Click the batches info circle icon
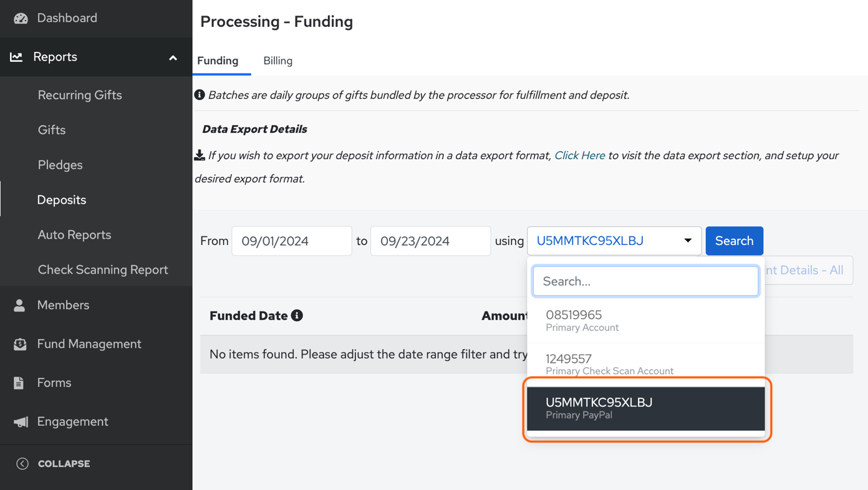868x490 pixels. tap(200, 95)
